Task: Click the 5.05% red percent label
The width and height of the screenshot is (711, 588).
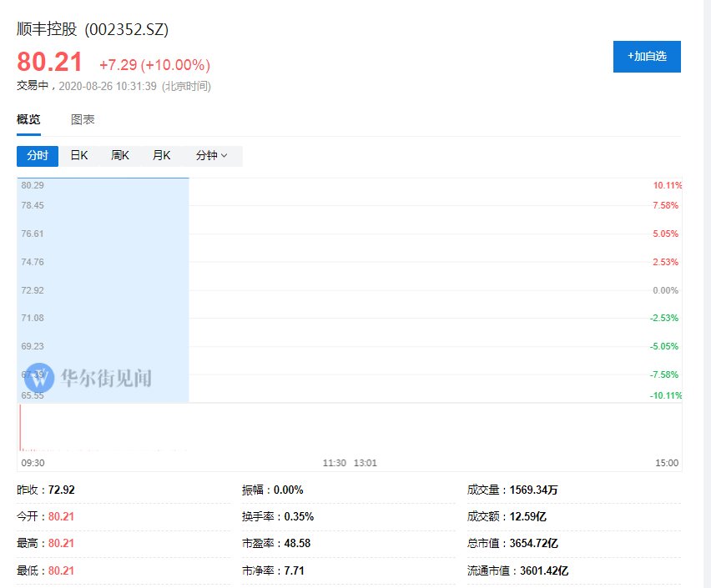Action: click(x=666, y=234)
